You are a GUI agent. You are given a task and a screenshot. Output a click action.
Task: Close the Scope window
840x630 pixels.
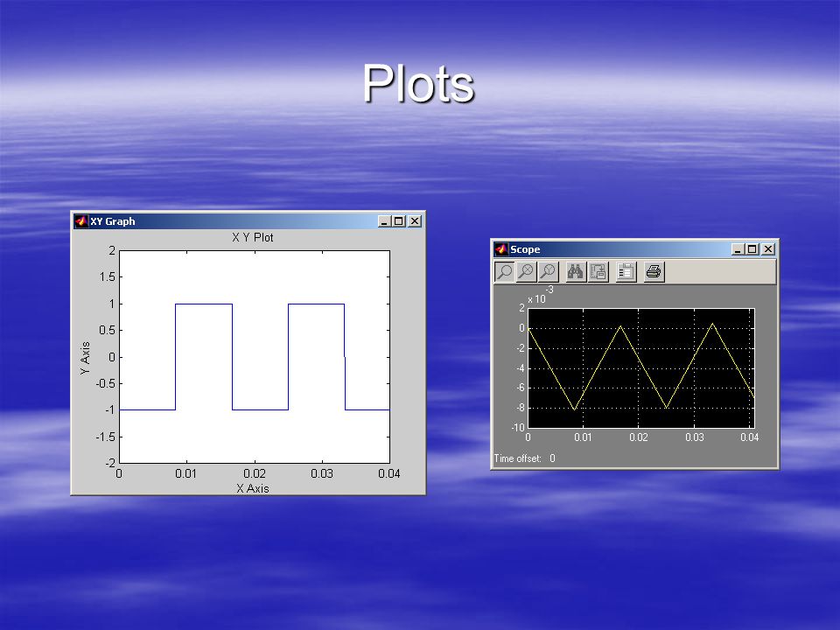(x=768, y=249)
